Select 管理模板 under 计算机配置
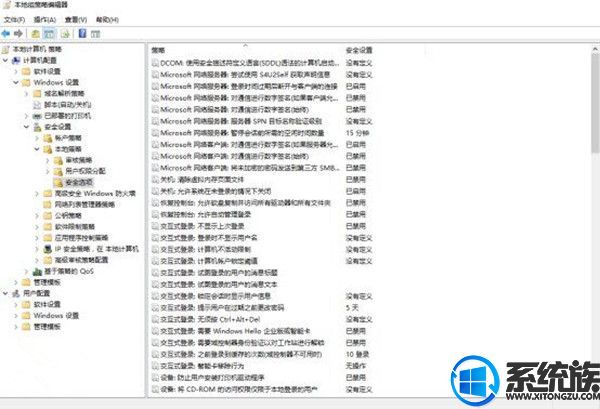The width and height of the screenshot is (600, 409). (47, 282)
